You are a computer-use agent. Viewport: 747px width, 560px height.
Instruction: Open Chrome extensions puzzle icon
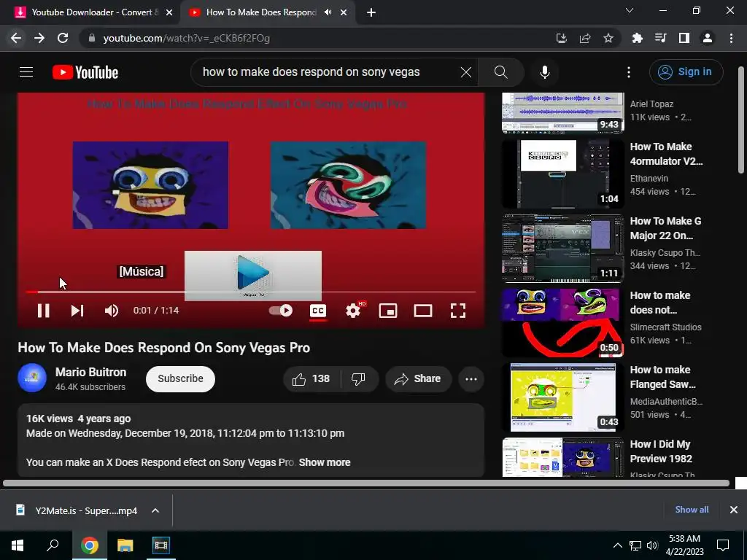637,38
